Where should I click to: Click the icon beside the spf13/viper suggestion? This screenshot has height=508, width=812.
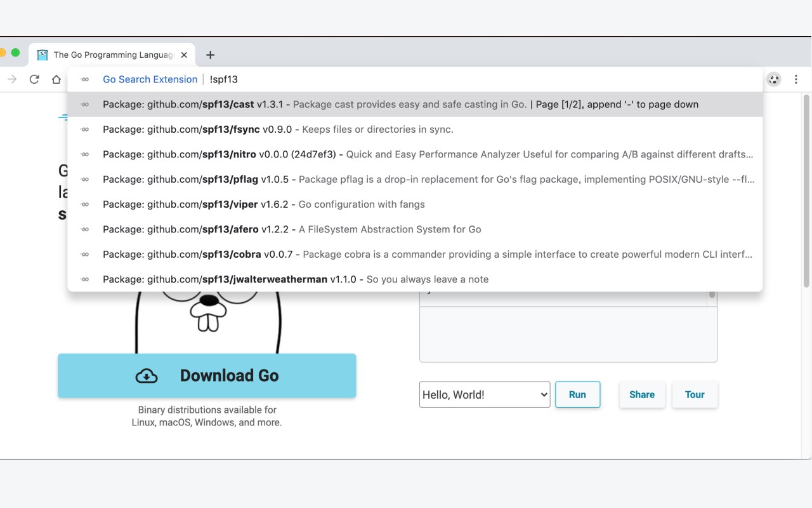point(85,204)
